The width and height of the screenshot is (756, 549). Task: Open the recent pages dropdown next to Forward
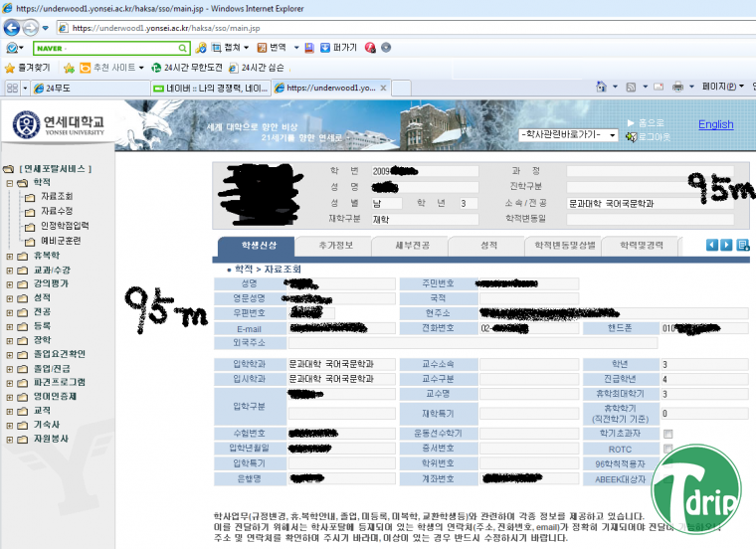(x=46, y=28)
